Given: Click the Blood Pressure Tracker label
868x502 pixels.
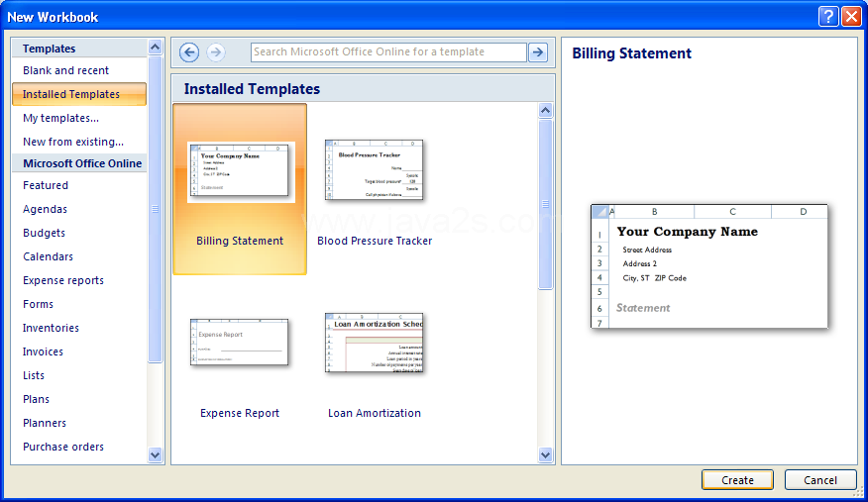Looking at the screenshot, I should 375,241.
